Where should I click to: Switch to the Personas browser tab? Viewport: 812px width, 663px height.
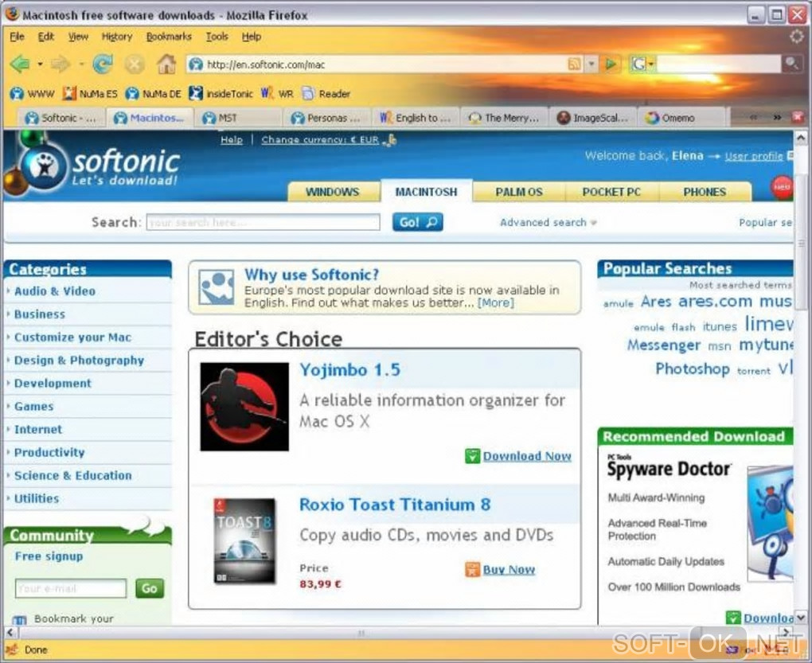click(x=327, y=118)
